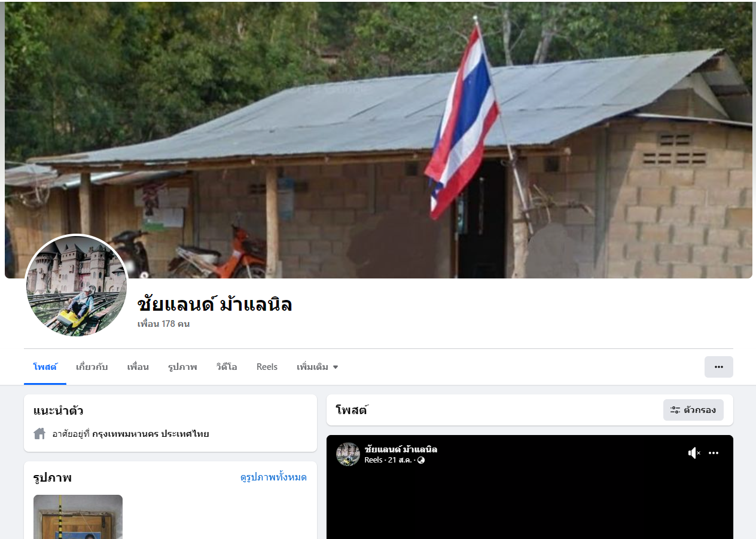Screen dimensions: 756x539
Task: Switch to the เพื่อน tab
Action: (x=138, y=367)
